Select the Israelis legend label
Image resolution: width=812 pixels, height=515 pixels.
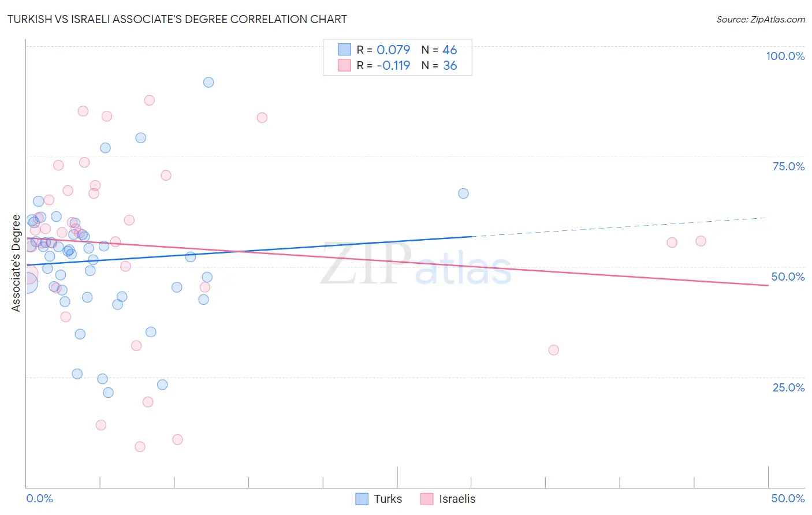click(457, 499)
